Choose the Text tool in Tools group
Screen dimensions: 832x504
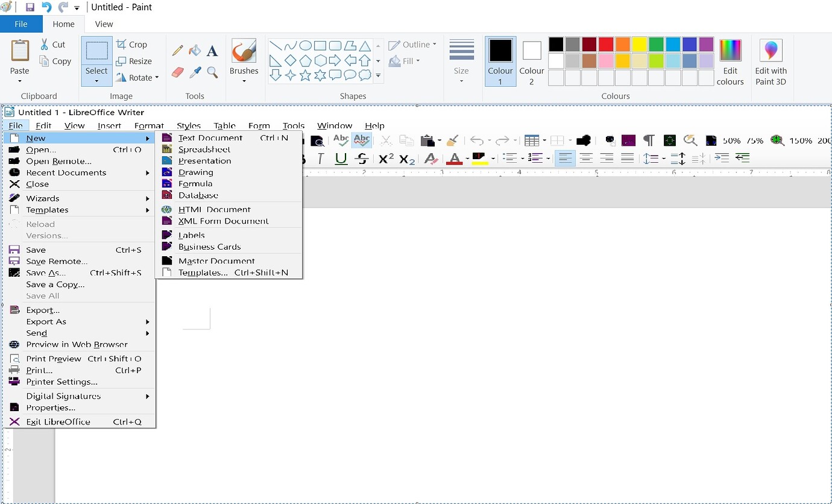tap(212, 51)
